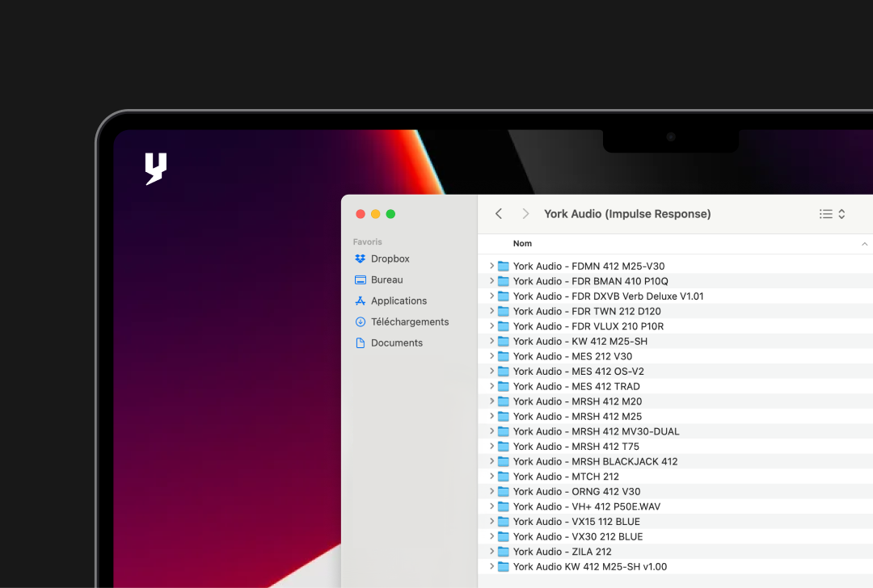Expand the MES 212 V30 folder
This screenshot has height=588, width=873.
tap(491, 356)
